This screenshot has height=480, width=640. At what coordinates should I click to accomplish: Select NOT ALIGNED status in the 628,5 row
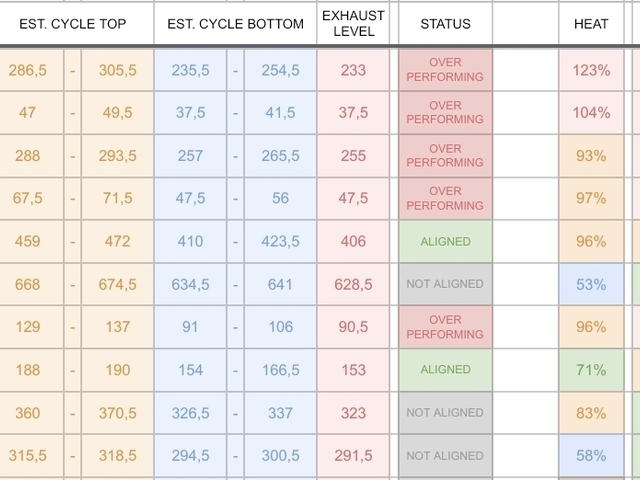point(445,284)
